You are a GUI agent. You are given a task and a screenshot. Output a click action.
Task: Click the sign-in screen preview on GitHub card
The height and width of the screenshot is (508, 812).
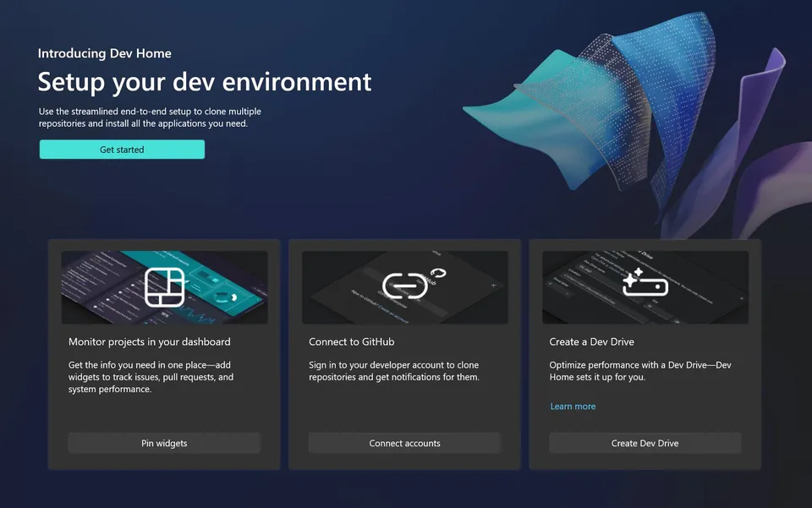(404, 287)
